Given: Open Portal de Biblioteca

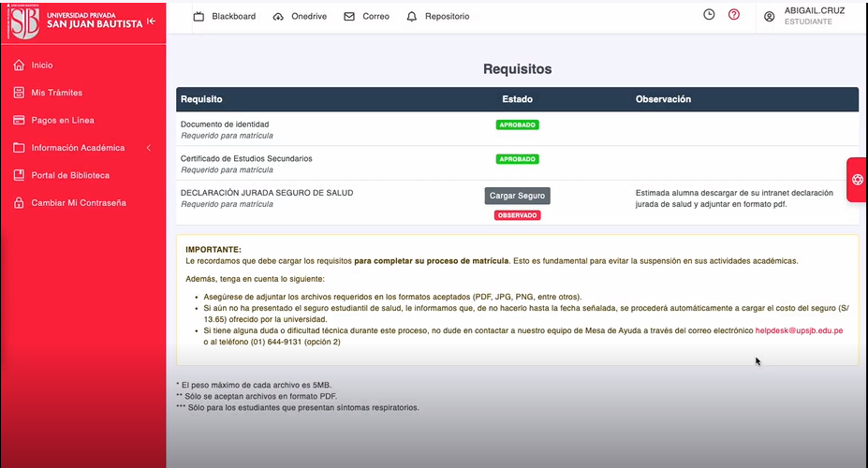Looking at the screenshot, I should [70, 175].
